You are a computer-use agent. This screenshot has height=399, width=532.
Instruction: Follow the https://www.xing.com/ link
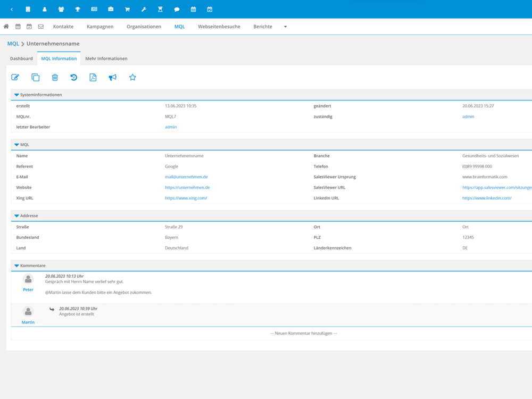click(x=186, y=198)
